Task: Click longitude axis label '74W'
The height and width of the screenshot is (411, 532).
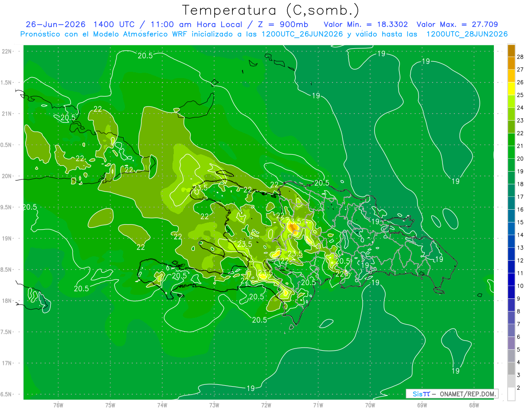Action: [x=162, y=405]
